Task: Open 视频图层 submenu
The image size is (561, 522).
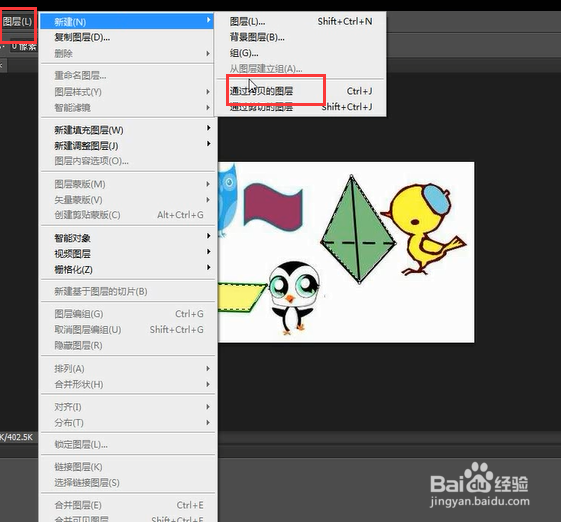Action: [x=127, y=254]
